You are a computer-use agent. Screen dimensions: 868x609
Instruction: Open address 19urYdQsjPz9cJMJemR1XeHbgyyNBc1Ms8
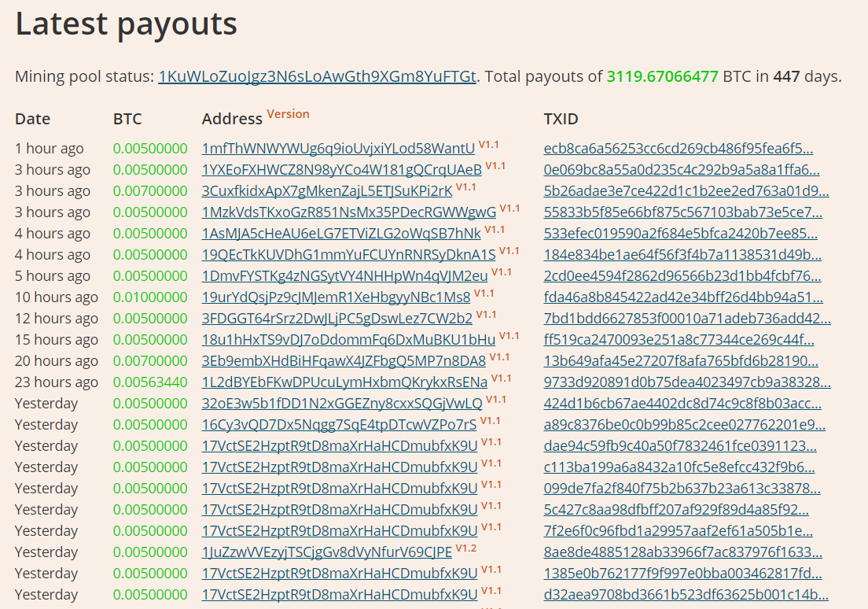coord(336,297)
